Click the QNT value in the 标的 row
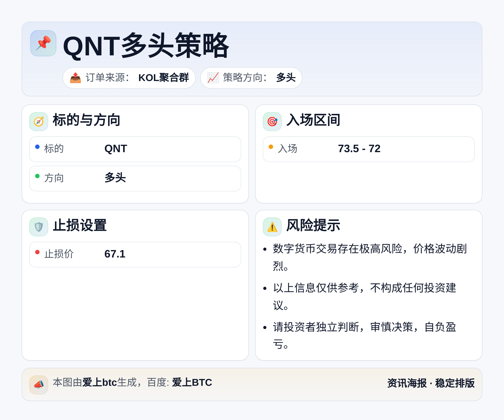This screenshot has height=420, width=504. pos(116,149)
